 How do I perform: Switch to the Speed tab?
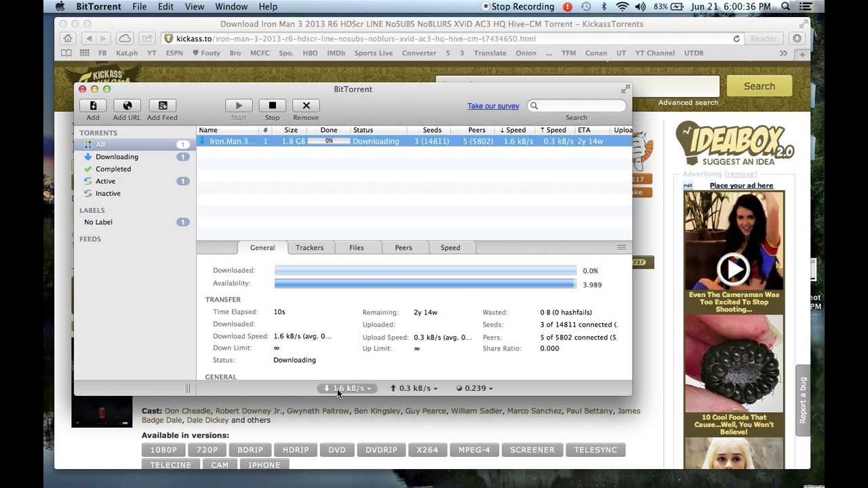coord(450,247)
